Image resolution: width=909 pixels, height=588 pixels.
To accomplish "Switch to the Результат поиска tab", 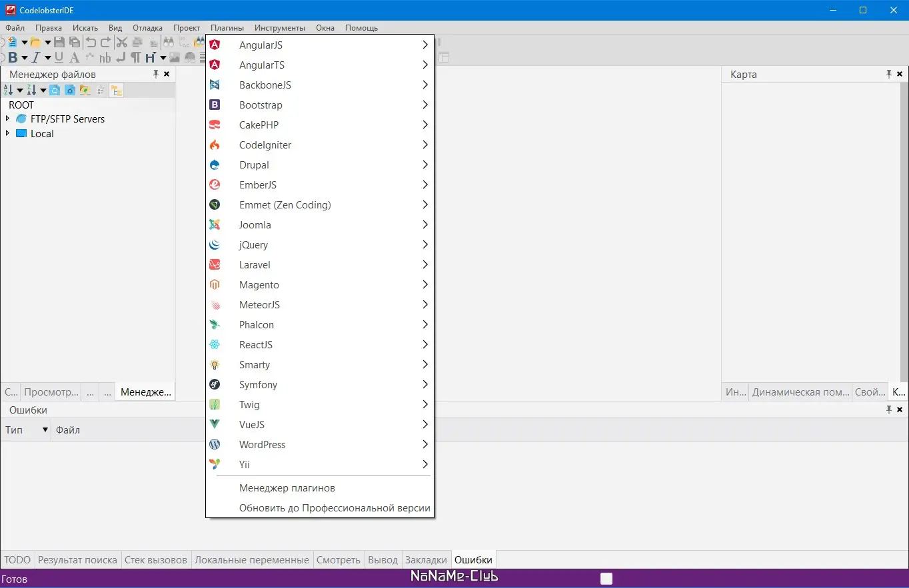I will 77,560.
